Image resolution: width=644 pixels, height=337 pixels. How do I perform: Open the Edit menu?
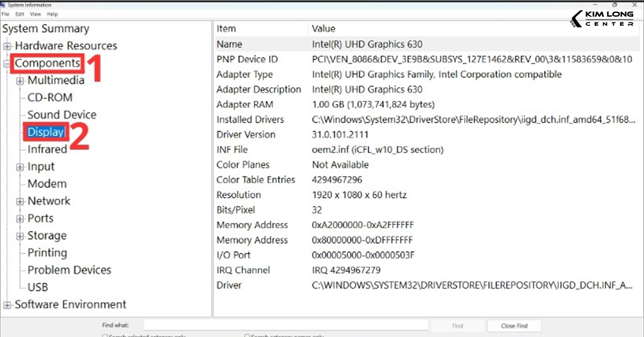(x=20, y=14)
